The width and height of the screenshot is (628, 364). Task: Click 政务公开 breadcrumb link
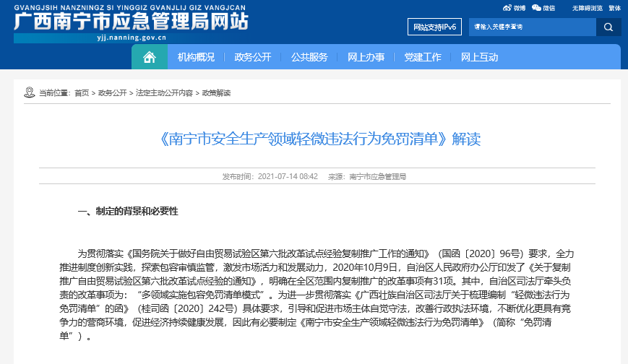[112, 93]
